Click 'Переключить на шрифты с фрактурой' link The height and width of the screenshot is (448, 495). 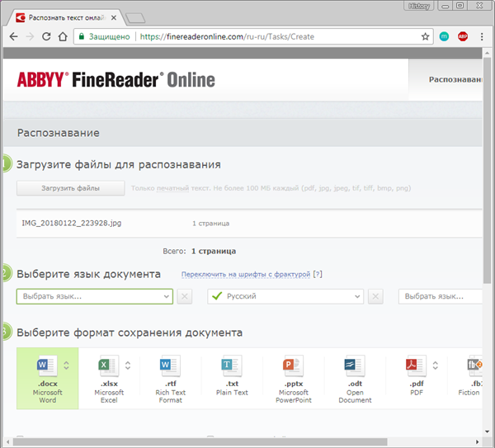(x=246, y=275)
